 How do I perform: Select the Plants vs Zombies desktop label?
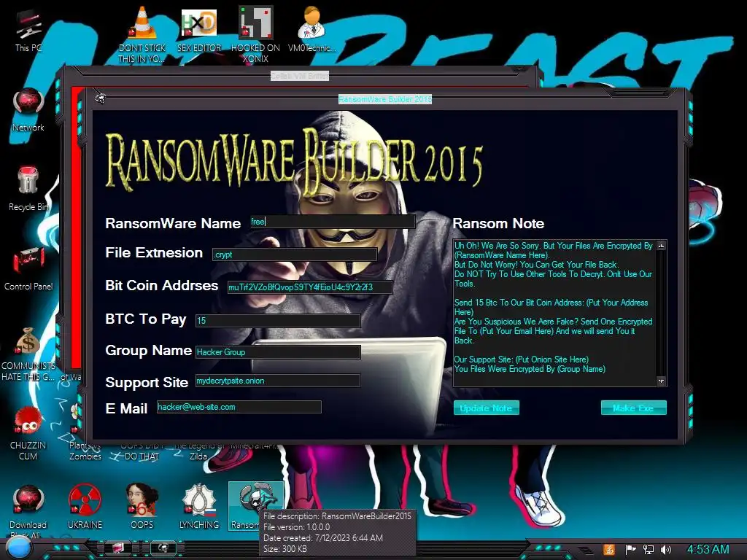(85, 451)
